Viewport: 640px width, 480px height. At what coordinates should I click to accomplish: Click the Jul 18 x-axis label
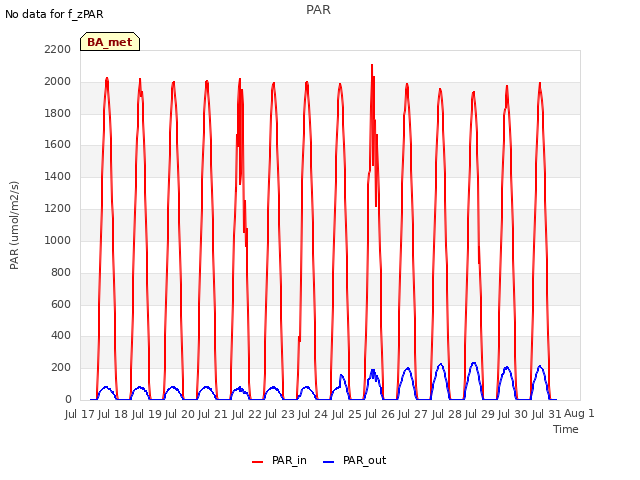point(113,414)
